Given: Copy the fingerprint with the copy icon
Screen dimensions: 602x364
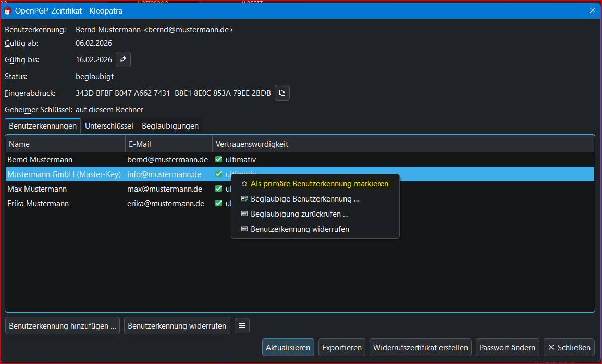Looking at the screenshot, I should point(282,93).
